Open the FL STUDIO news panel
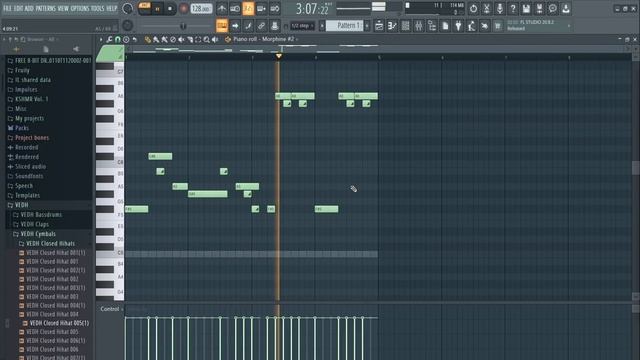Image resolution: width=640 pixels, height=360 pixels. coord(538,25)
